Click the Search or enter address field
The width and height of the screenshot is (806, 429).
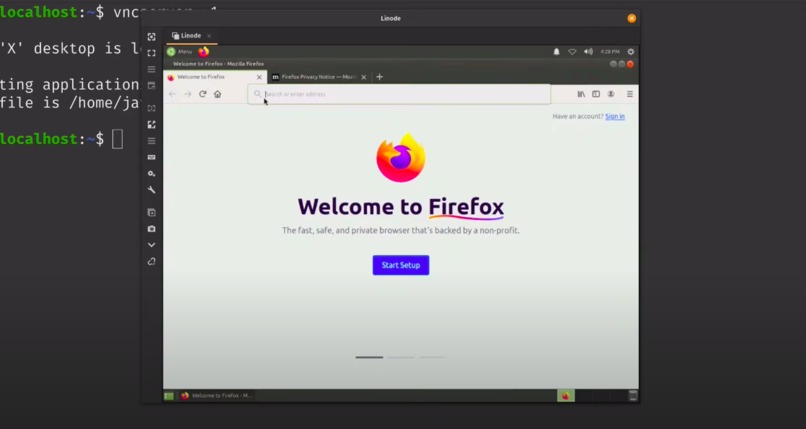399,94
